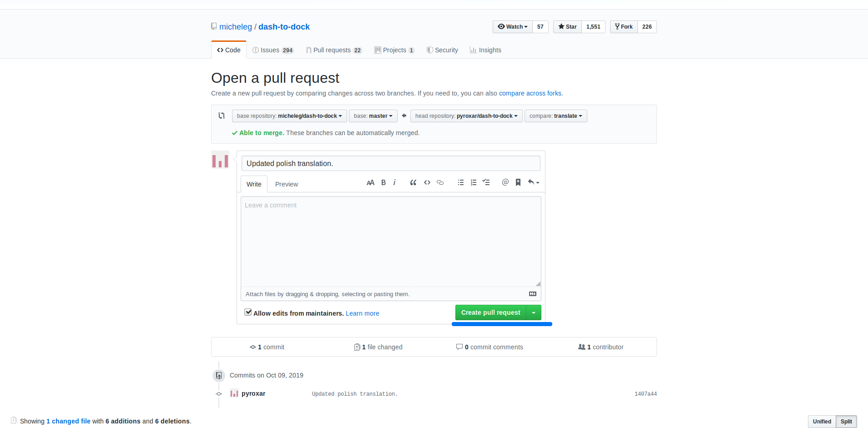Image resolution: width=868 pixels, height=428 pixels.
Task: Open the Learn more link
Action: 363,313
